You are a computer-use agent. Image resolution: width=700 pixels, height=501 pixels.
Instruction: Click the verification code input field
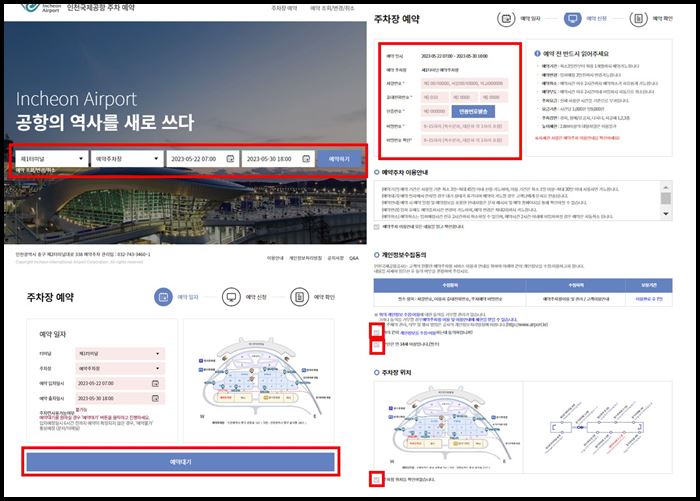tap(435, 111)
